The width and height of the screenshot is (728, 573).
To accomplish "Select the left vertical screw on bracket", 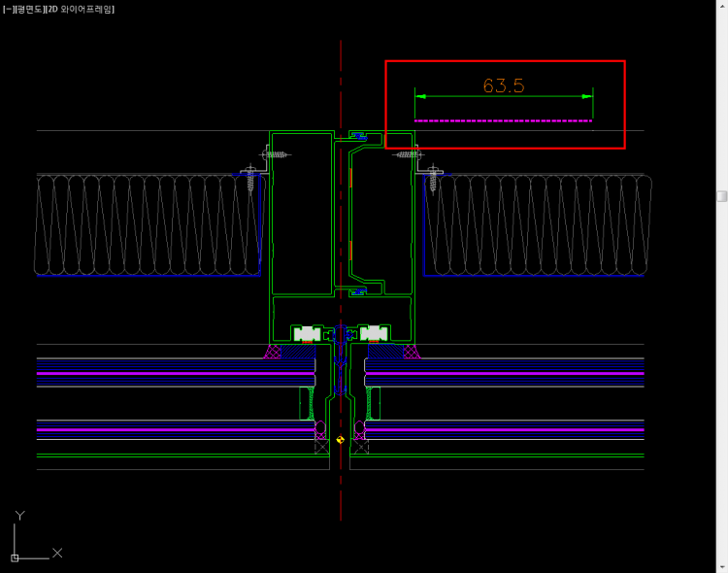I will 250,180.
